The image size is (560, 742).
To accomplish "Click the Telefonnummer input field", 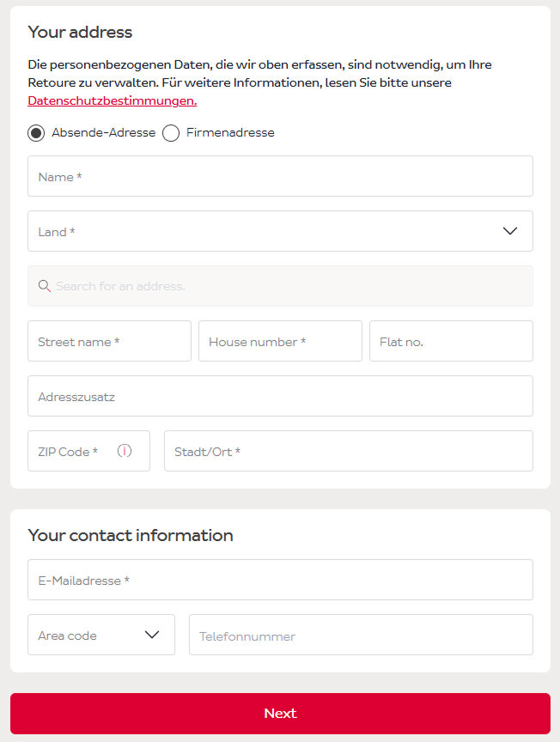I will click(x=361, y=635).
